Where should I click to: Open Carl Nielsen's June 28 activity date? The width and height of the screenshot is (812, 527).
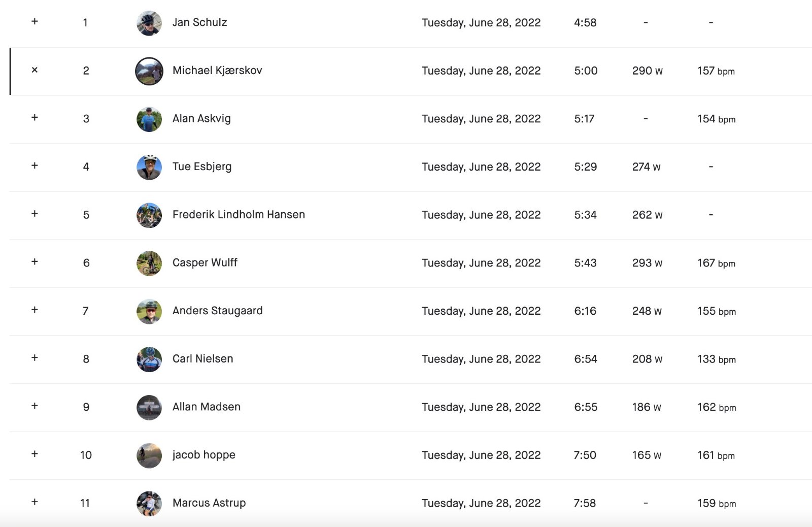[481, 359]
